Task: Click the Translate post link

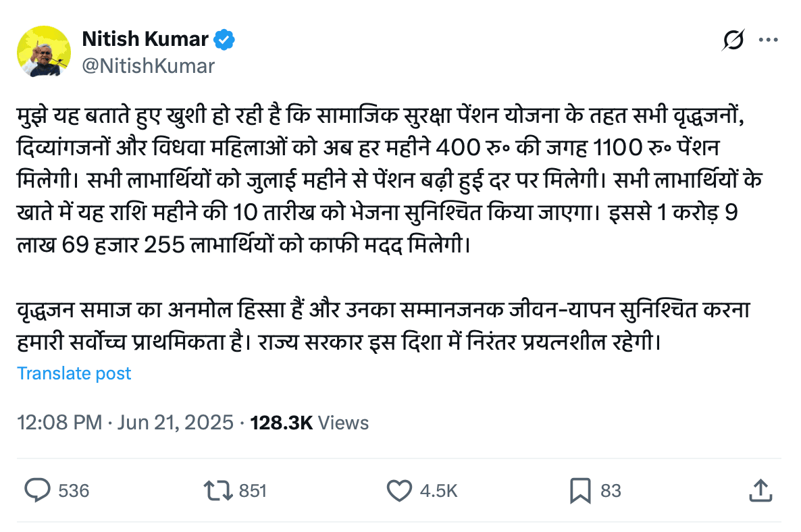Action: pos(74,373)
